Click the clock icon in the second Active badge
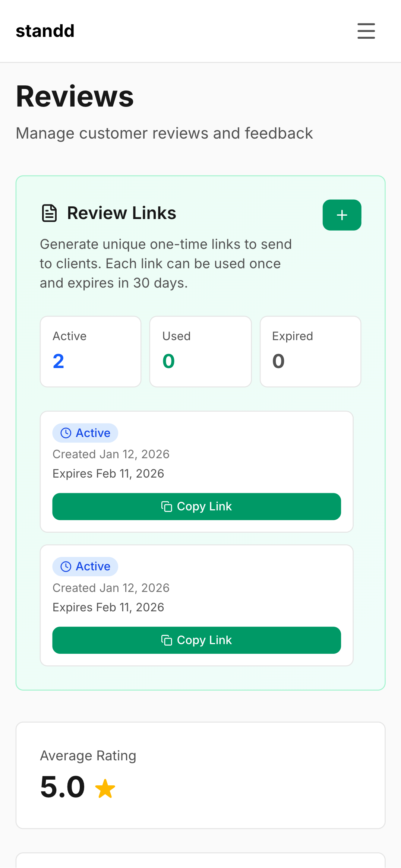The image size is (401, 868). pyautogui.click(x=65, y=566)
